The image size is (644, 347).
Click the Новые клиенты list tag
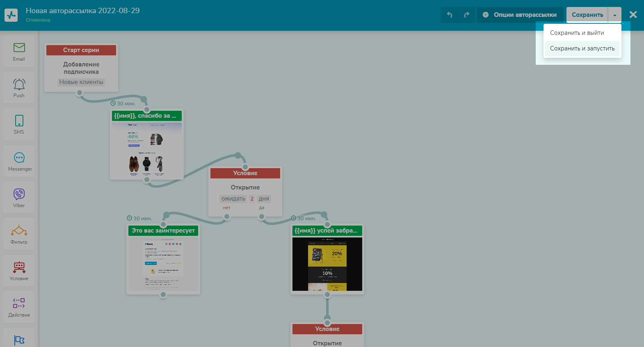click(81, 82)
